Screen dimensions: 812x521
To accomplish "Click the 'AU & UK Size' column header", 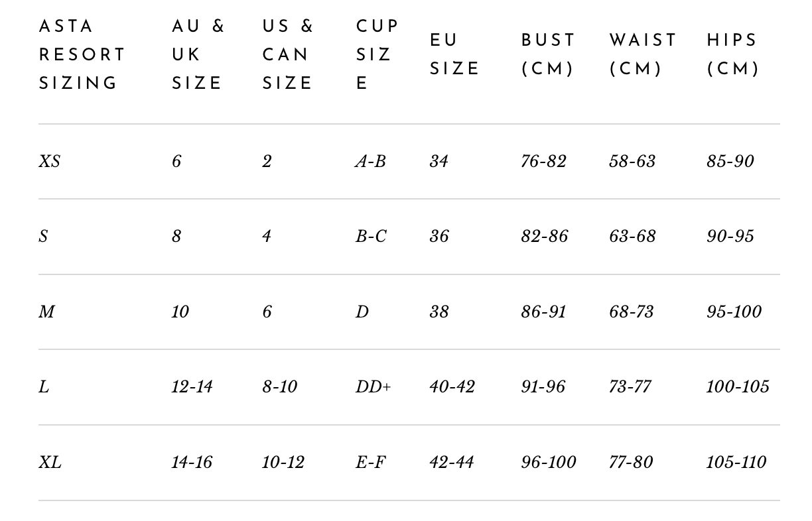I will [x=198, y=55].
